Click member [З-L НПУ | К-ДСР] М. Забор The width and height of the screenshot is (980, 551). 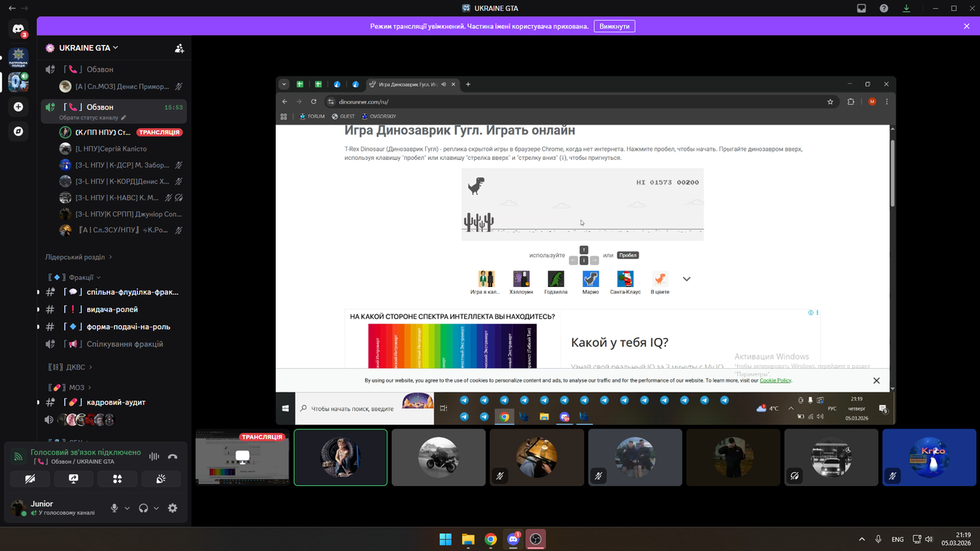click(121, 165)
